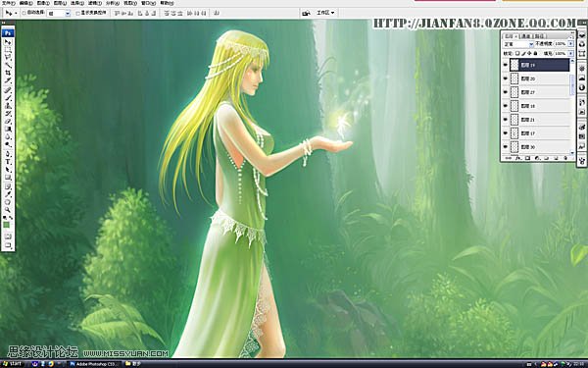The width and height of the screenshot is (588, 368).
Task: Create a new layer from panel footer
Action: tap(556, 158)
